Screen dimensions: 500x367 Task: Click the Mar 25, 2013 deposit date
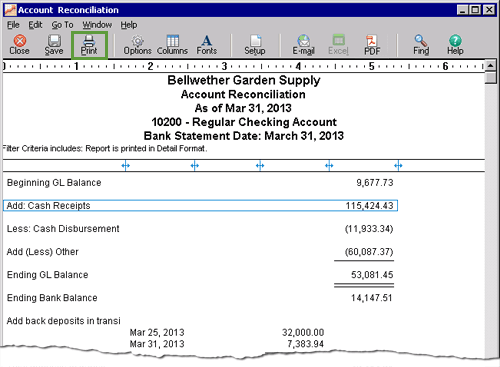pos(157,332)
